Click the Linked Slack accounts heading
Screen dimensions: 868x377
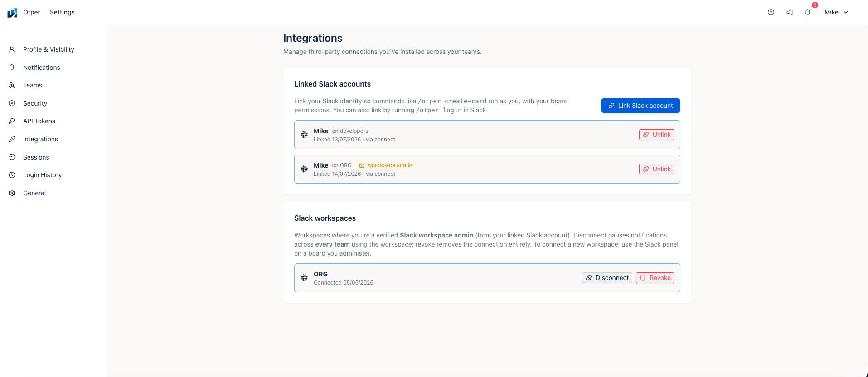[x=332, y=84]
